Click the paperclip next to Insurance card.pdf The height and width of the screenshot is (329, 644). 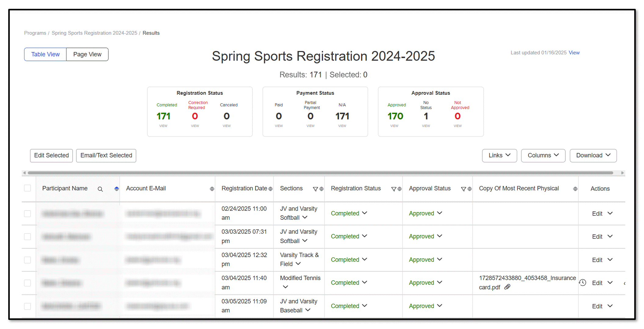click(x=507, y=287)
